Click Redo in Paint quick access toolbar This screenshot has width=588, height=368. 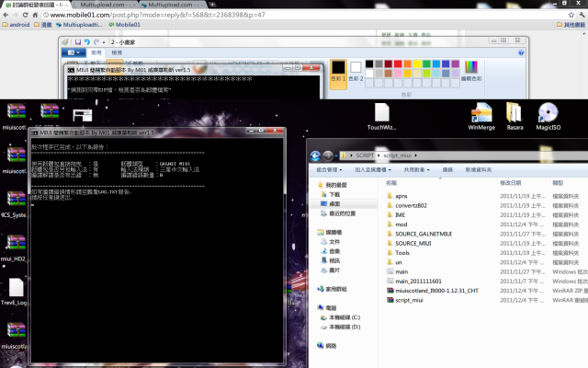click(x=96, y=42)
